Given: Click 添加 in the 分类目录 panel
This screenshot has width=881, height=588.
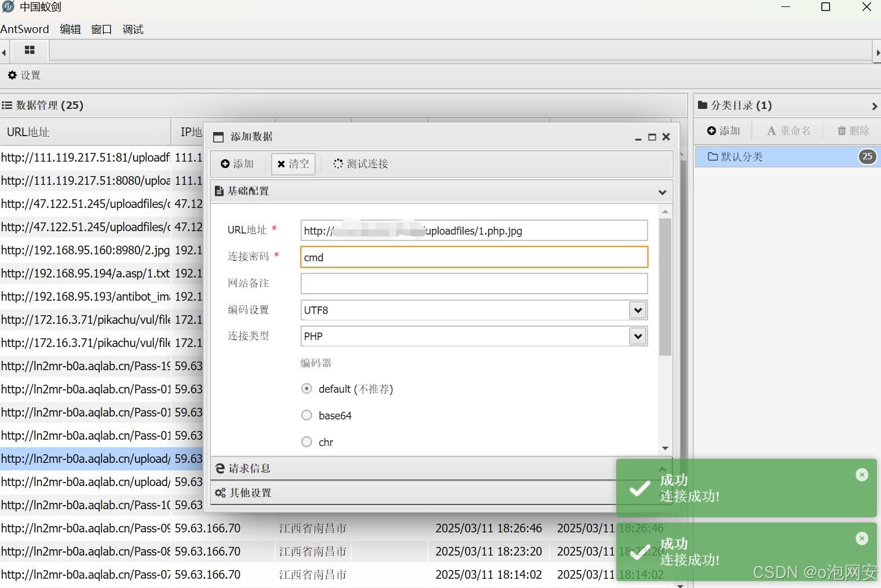Looking at the screenshot, I should coord(723,131).
